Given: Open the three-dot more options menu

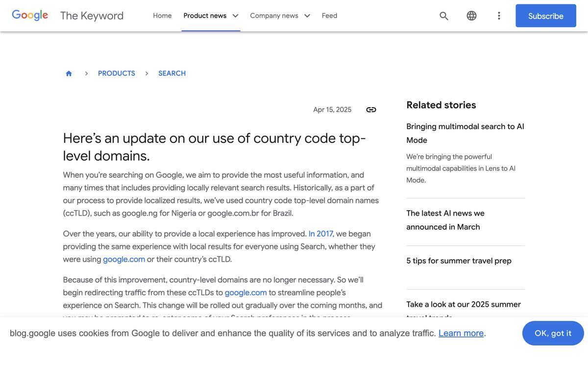Looking at the screenshot, I should click(499, 16).
